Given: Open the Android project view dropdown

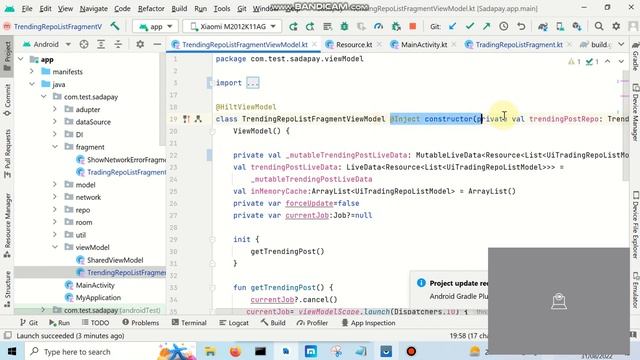Looking at the screenshot, I should [47, 44].
